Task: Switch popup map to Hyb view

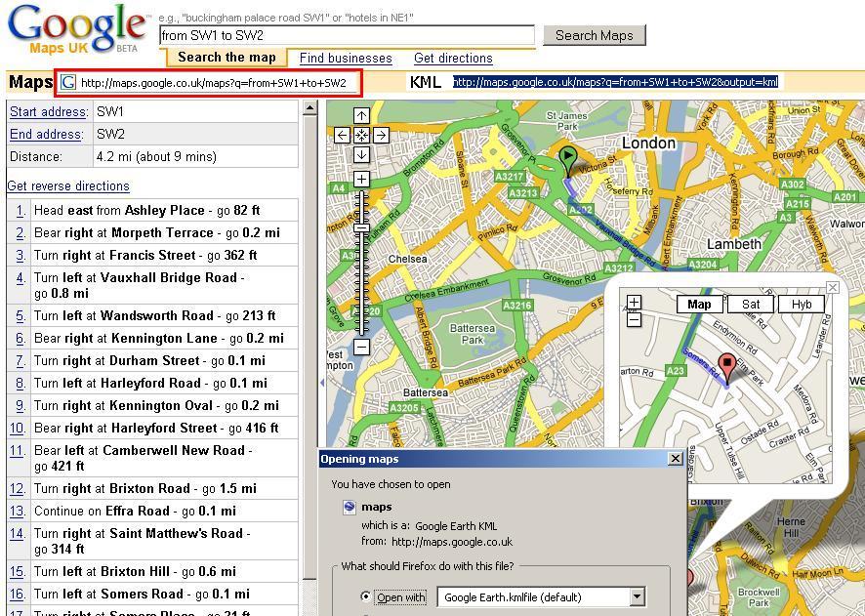Action: click(802, 304)
